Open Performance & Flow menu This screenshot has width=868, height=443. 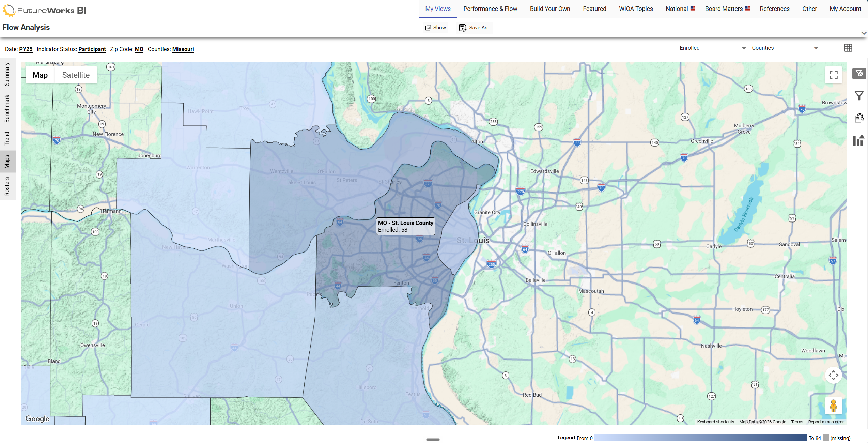490,9
